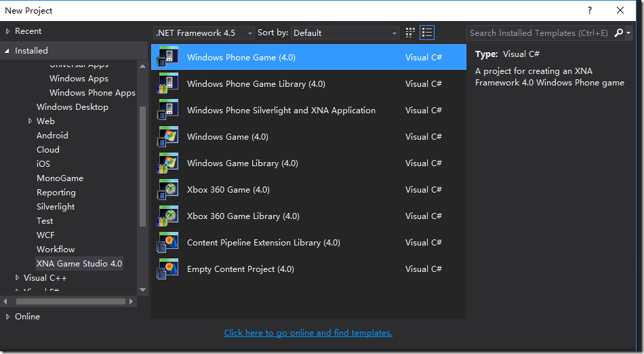The image size is (644, 354).
Task: Open the Sort by Default dropdown
Action: click(346, 33)
